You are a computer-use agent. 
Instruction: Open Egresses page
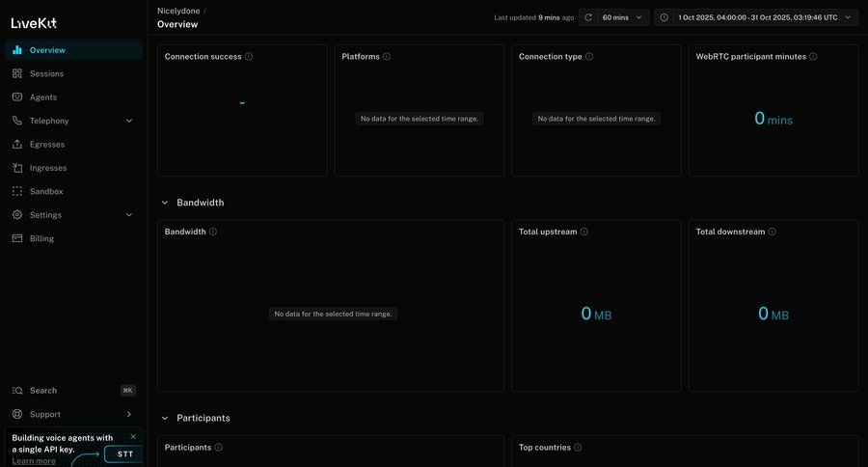73,144
